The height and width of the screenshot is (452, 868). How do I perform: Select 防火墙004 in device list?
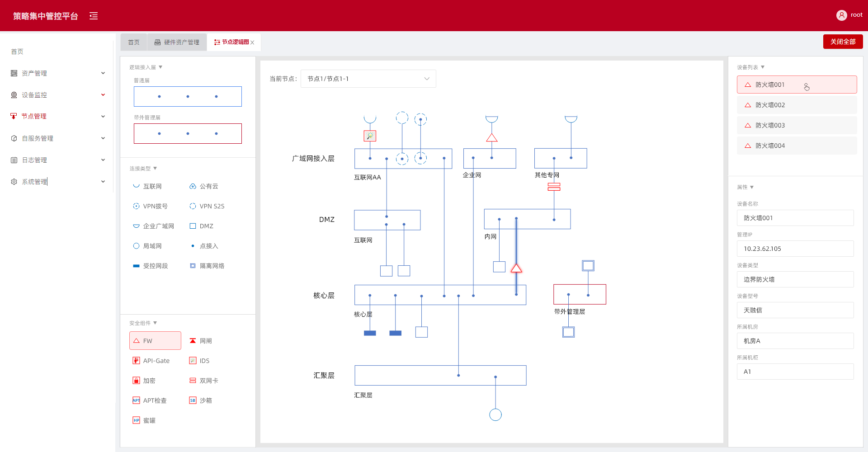pyautogui.click(x=797, y=146)
